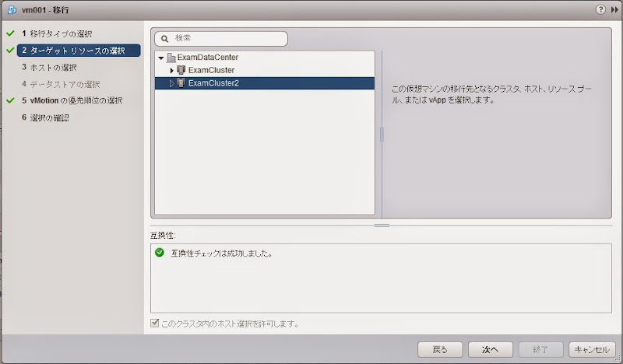Select ExamDataCenter in the tree
This screenshot has height=364, width=623.
point(207,57)
